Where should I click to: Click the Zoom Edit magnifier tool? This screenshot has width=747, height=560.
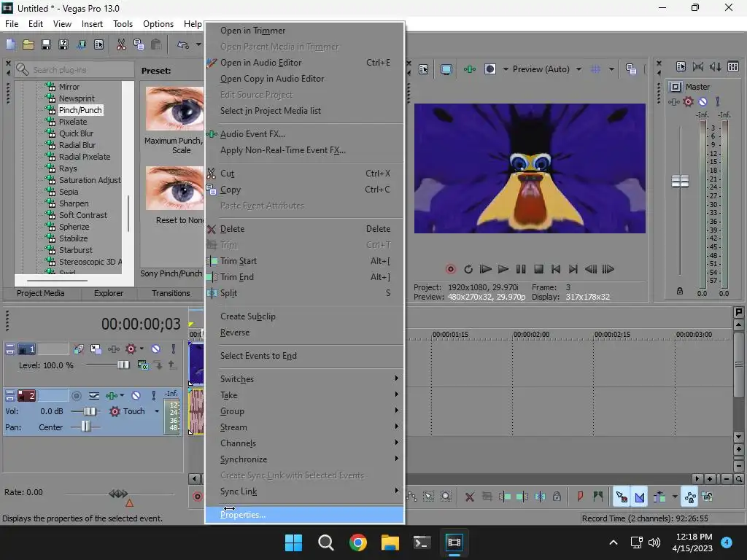pyautogui.click(x=446, y=497)
